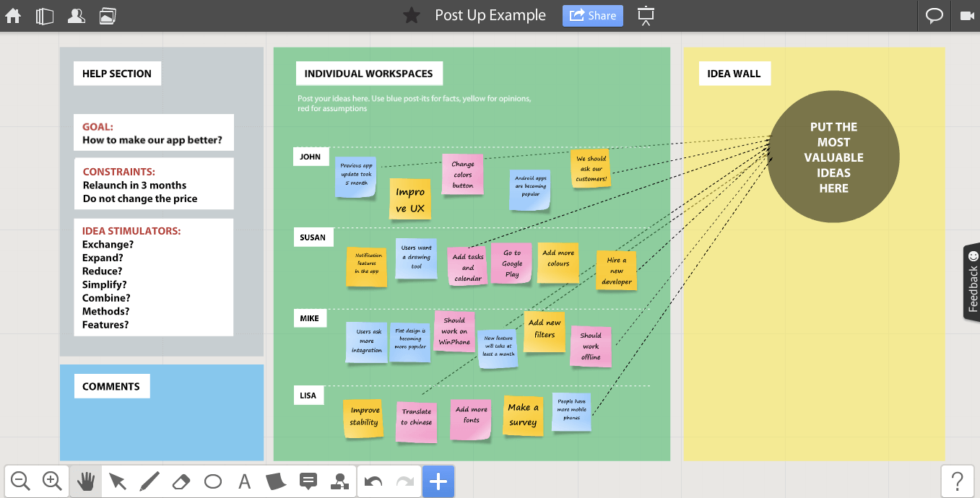Open the presentation mode icon

(645, 15)
